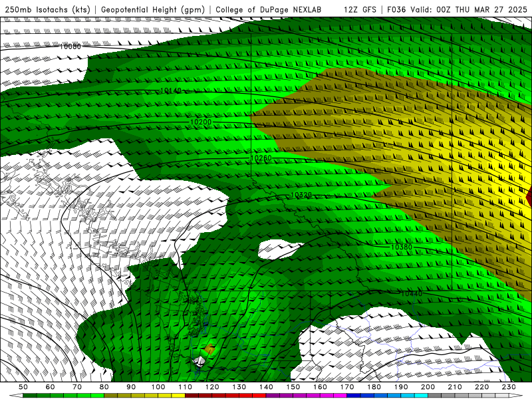
Task: Click the olive swatch starting at 80
Action: click(110, 396)
